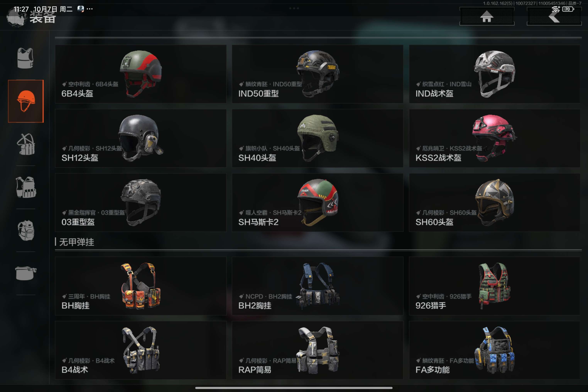
Task: Select the NCPD BH2胸挂 rig card
Action: (x=318, y=286)
